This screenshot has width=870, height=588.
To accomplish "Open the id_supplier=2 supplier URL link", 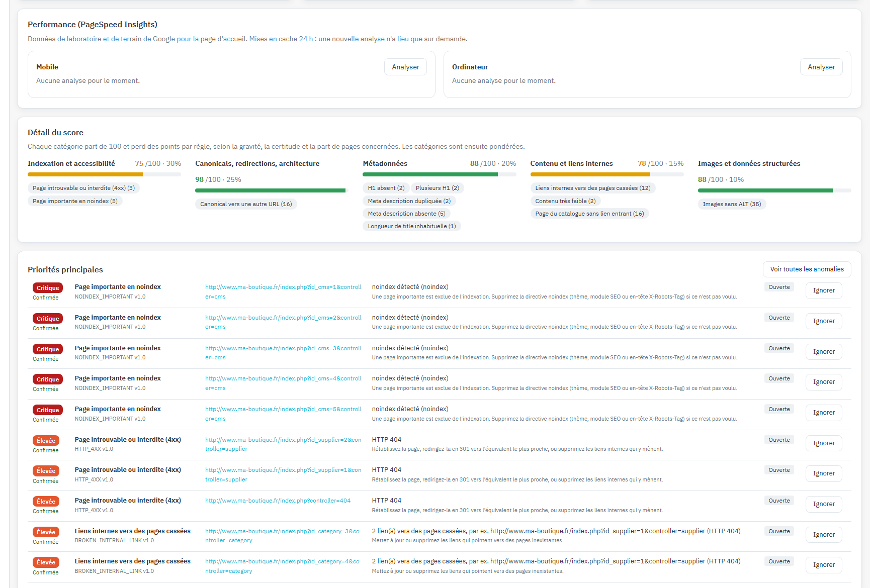I will [283, 444].
